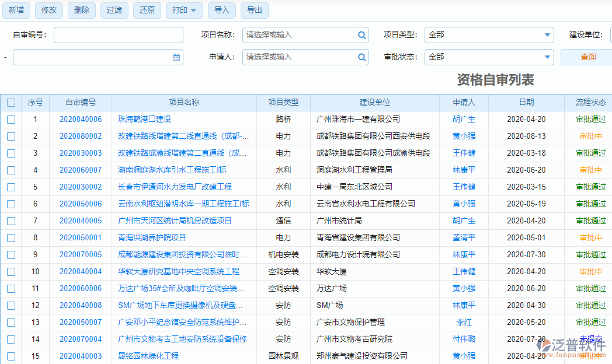Click the 还原 restore button
612x364 pixels.
(147, 10)
